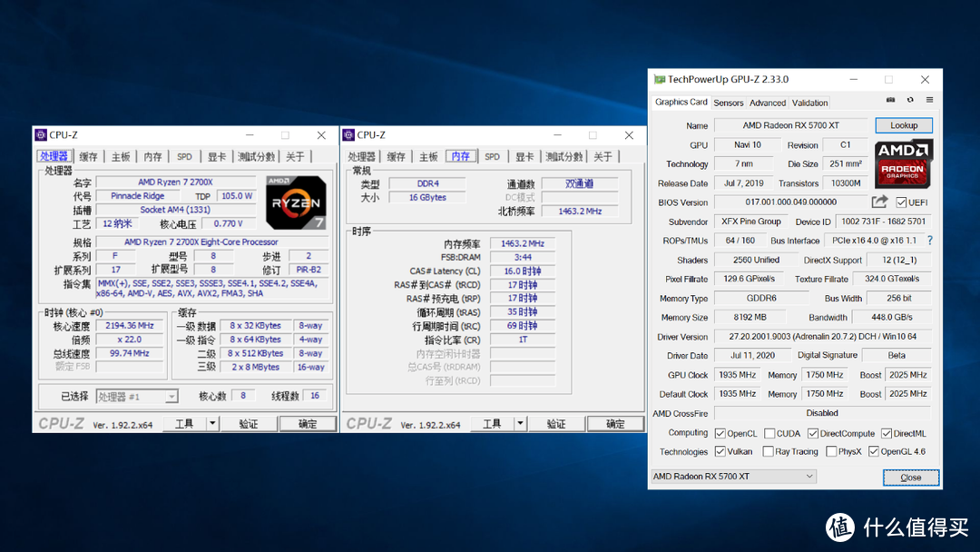Click the 确定 button in left CPU-Z
The width and height of the screenshot is (980, 552).
pos(308,424)
